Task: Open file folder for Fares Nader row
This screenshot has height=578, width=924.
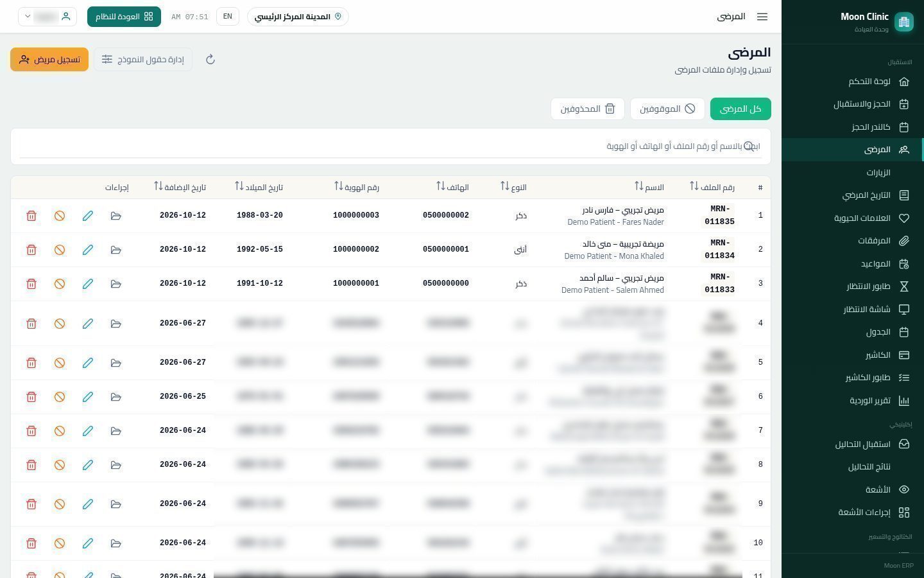Action: point(116,216)
